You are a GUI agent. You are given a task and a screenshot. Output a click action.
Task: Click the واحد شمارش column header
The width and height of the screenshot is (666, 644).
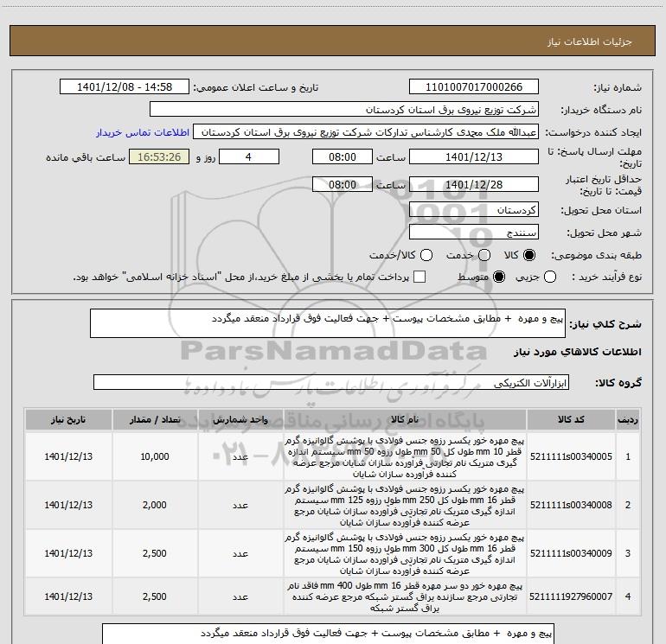[240, 420]
